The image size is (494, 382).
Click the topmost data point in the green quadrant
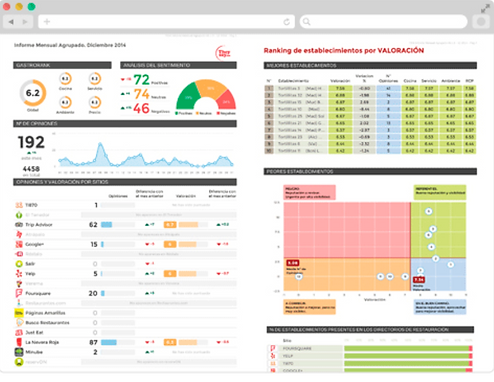click(x=429, y=211)
